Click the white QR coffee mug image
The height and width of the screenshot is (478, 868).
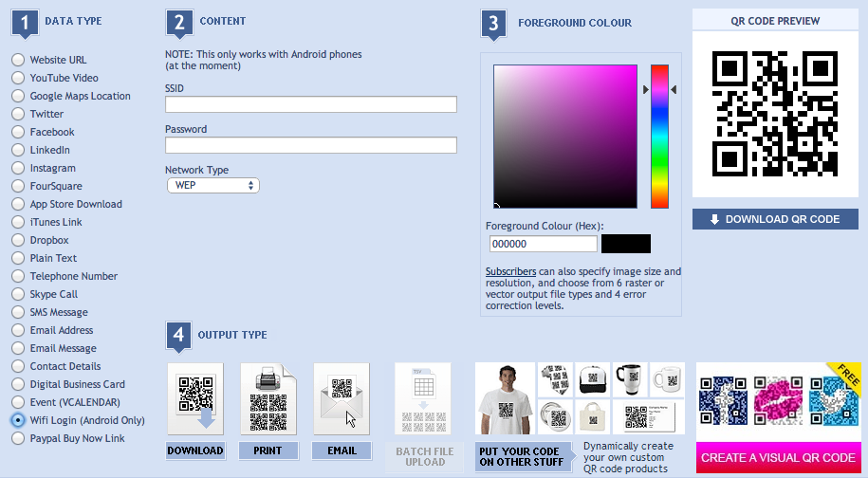(x=667, y=379)
